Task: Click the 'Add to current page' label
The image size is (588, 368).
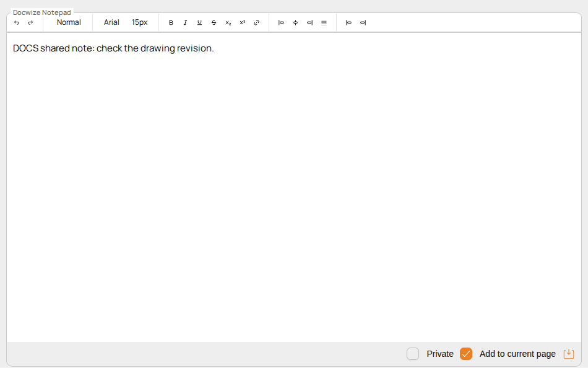Action: tap(517, 354)
